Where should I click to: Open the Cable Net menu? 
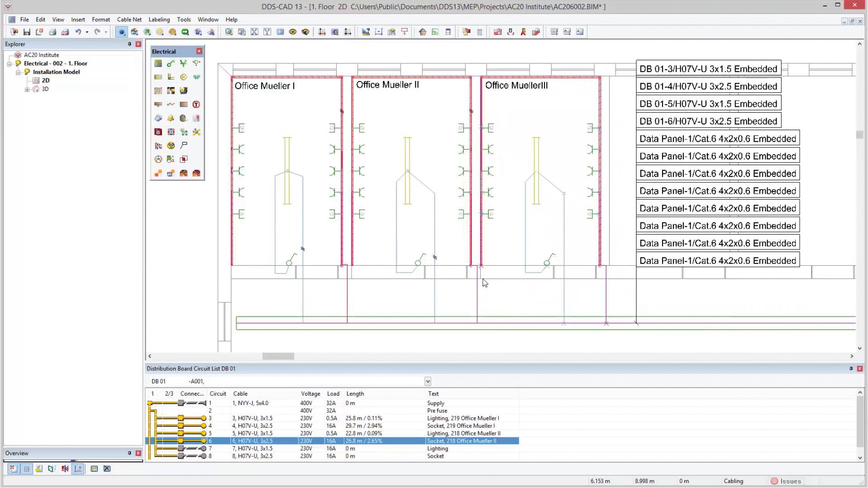[129, 19]
